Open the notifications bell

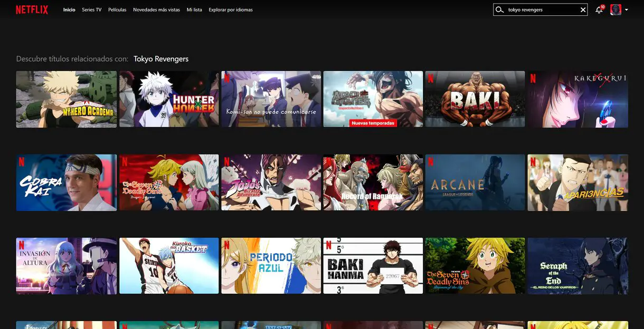(599, 9)
